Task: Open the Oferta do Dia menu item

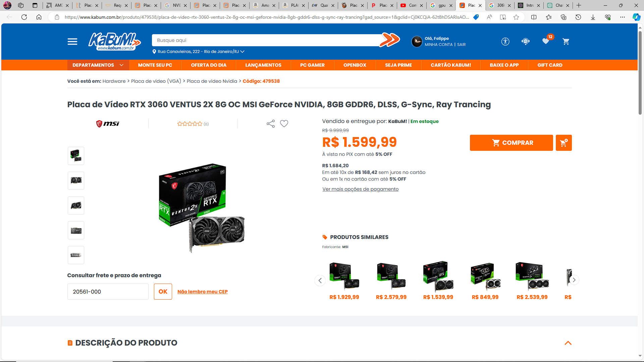Action: (209, 65)
